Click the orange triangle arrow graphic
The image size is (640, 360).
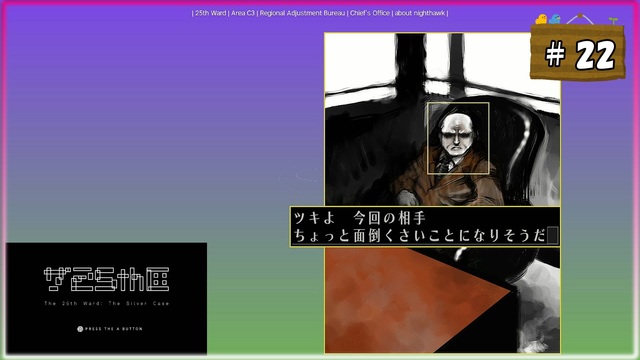[417, 300]
